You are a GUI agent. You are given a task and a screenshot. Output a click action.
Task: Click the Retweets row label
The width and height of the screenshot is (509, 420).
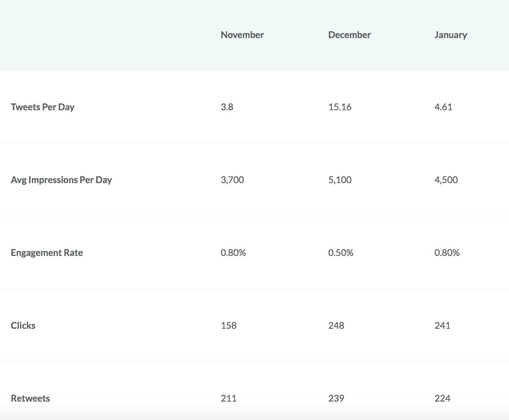pos(31,398)
